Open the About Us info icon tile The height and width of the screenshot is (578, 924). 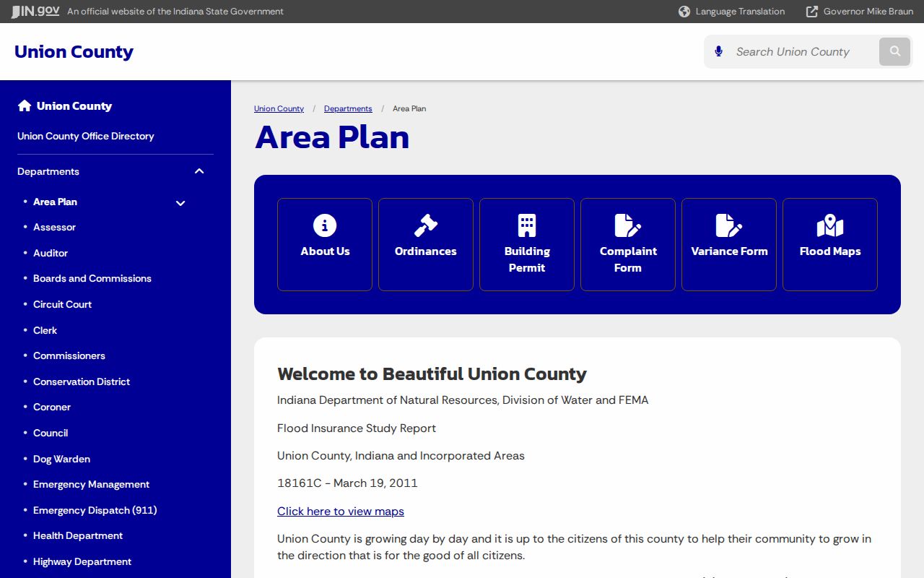tap(325, 245)
